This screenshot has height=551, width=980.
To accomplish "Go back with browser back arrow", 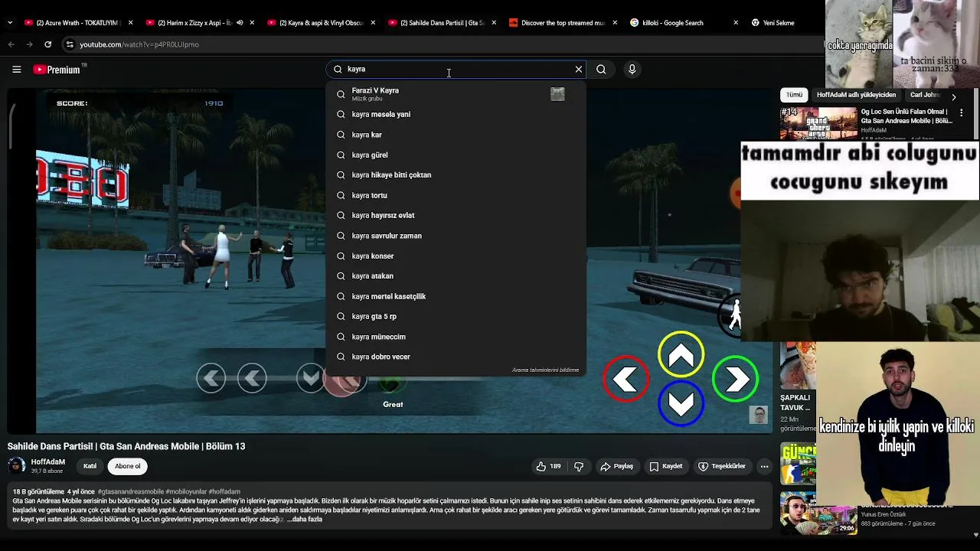I will coord(11,44).
